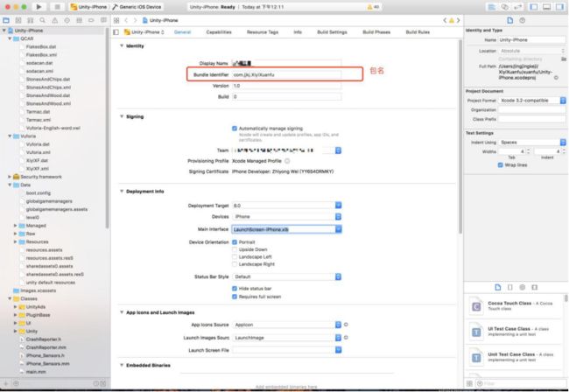Switch to the standard editor view
Viewport: 569px width, 392px height.
pyautogui.click(x=492, y=7)
